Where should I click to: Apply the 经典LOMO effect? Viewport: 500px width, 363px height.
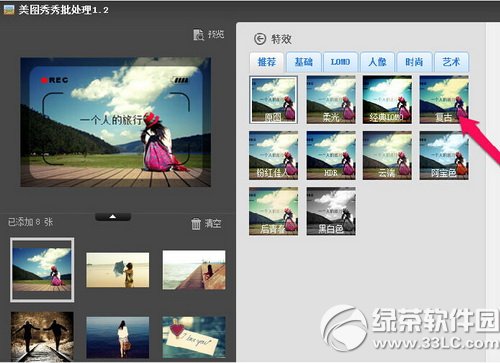(x=387, y=99)
